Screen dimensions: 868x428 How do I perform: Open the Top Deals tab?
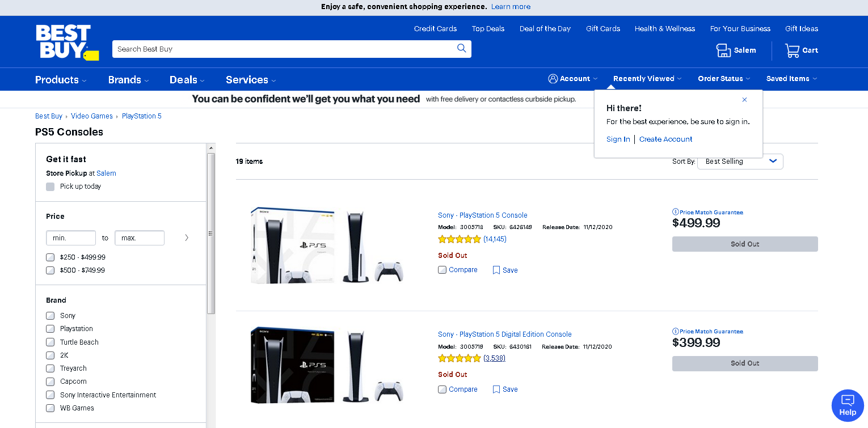pyautogui.click(x=488, y=28)
